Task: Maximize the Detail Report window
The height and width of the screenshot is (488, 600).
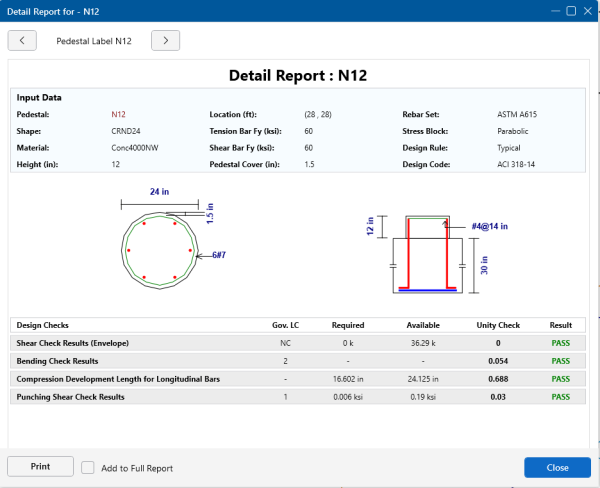Action: [570, 11]
